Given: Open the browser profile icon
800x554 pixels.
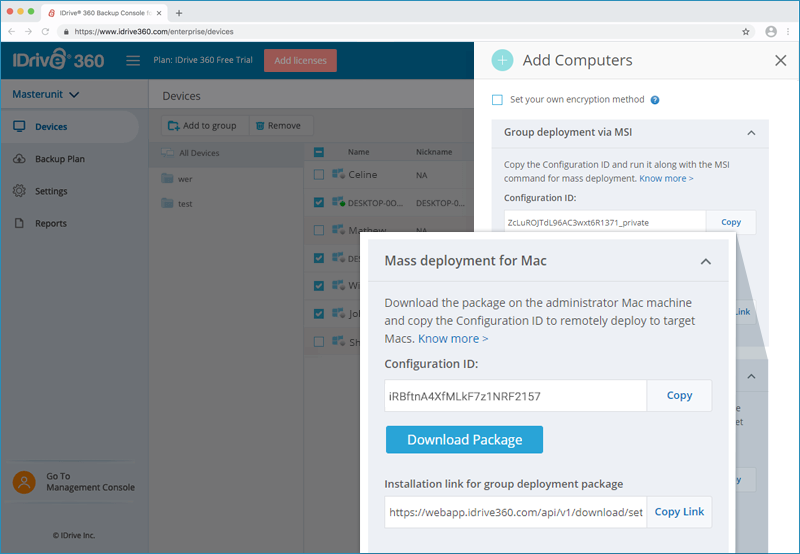Looking at the screenshot, I should click(771, 32).
